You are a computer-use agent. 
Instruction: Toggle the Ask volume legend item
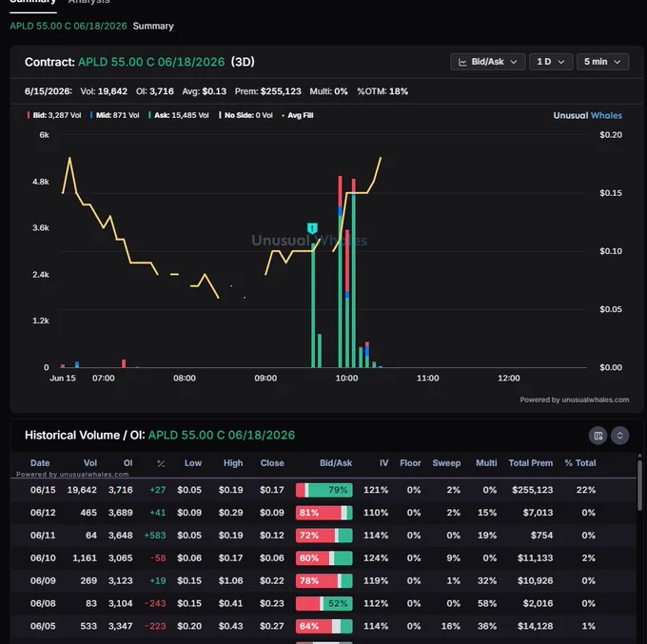coord(179,115)
